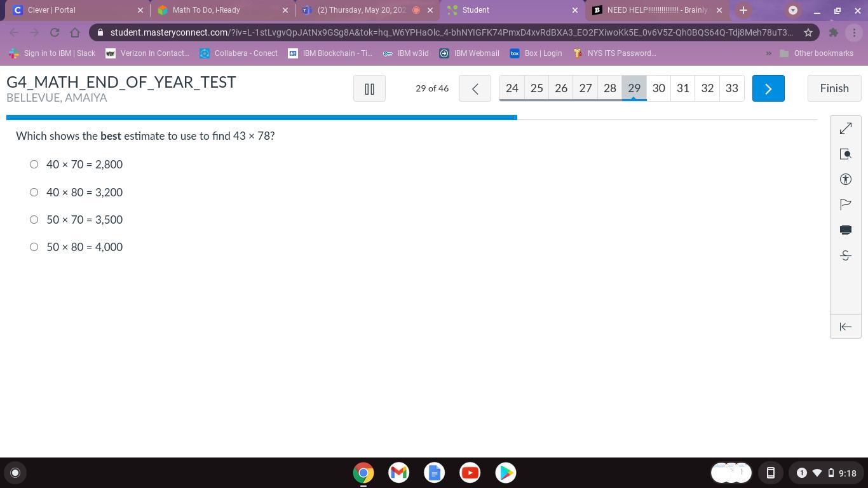Select answer 40 × 80 = 3,200
This screenshot has height=488, width=868.
(x=34, y=192)
